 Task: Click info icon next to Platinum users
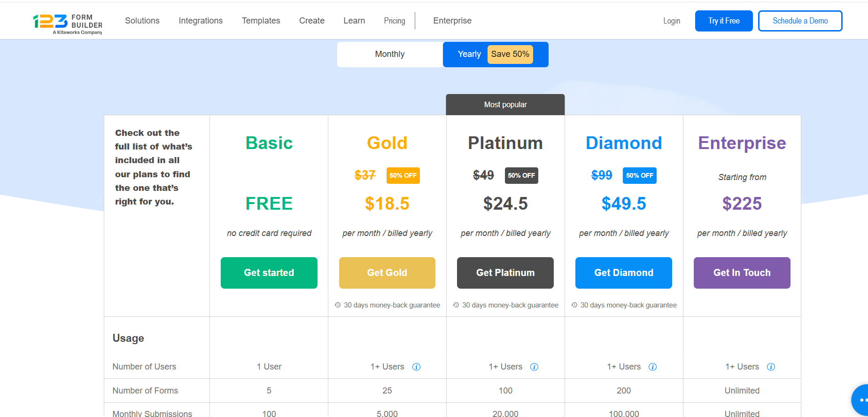pos(534,367)
